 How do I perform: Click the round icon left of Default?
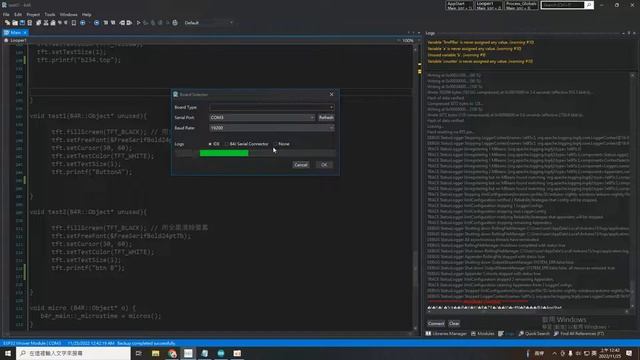(x=175, y=23)
